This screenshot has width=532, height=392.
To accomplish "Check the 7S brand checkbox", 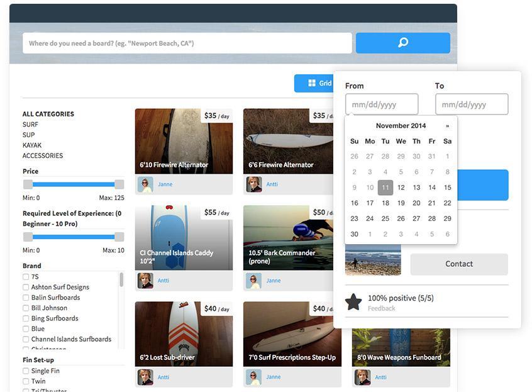I will 26,277.
